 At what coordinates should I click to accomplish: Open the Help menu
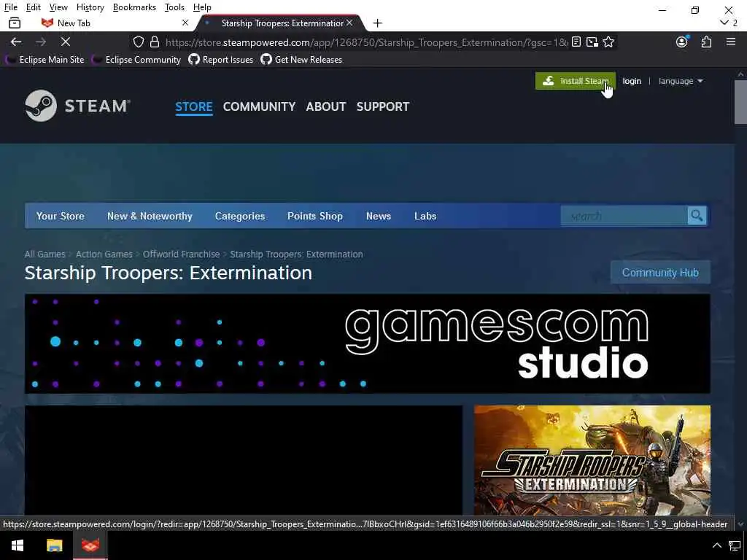click(x=202, y=7)
